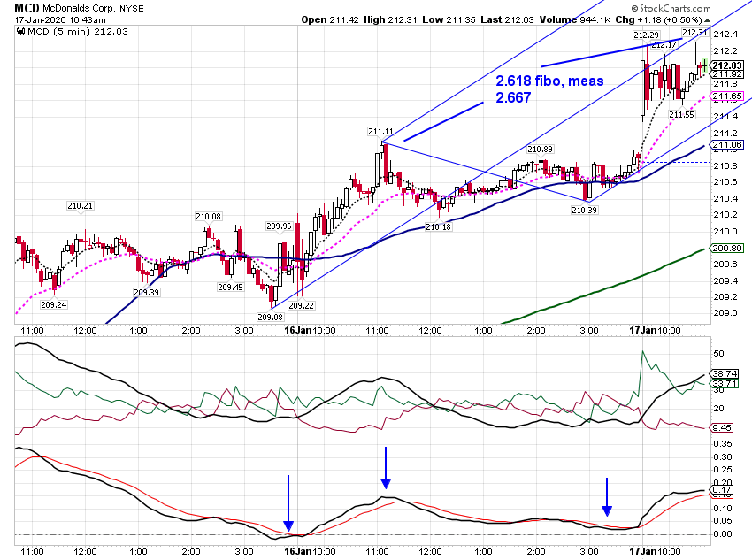This screenshot has width=752, height=560.
Task: Click the green 209.80 axis value tag
Action: pyautogui.click(x=727, y=249)
